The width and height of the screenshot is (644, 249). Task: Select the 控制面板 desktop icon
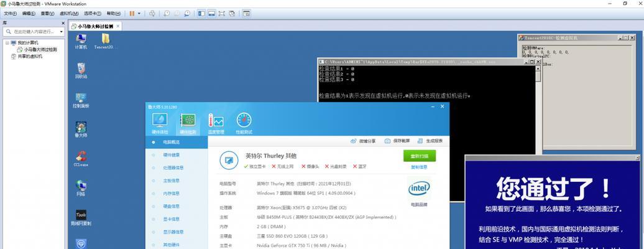coord(81,100)
